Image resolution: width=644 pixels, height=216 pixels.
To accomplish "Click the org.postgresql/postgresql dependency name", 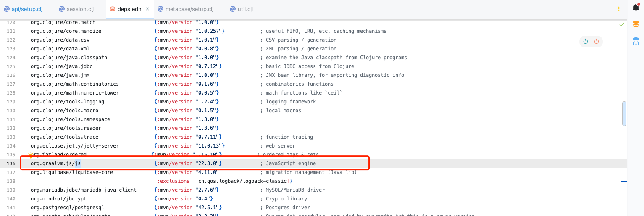I will pos(67,208).
